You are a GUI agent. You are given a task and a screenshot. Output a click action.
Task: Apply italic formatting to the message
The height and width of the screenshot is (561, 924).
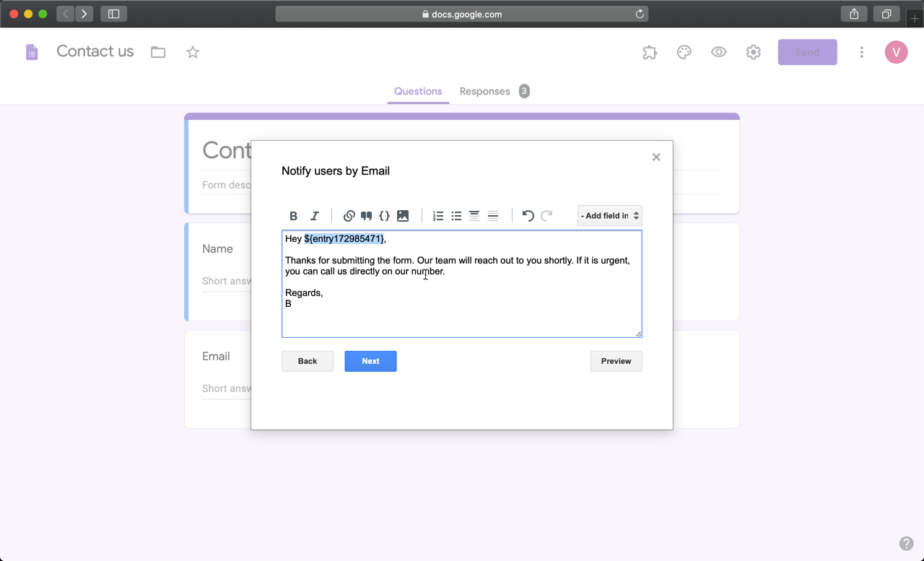point(314,215)
